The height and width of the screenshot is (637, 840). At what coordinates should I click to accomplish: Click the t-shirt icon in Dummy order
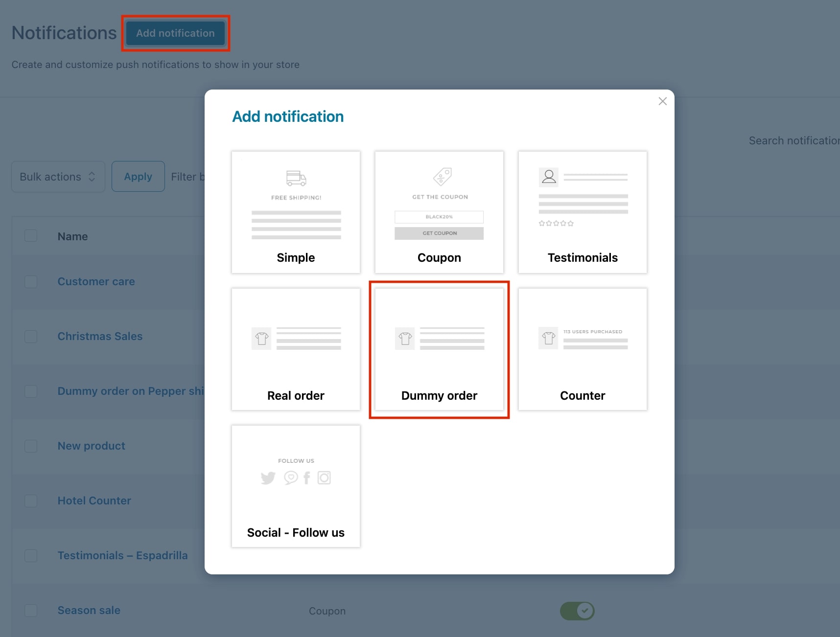405,339
